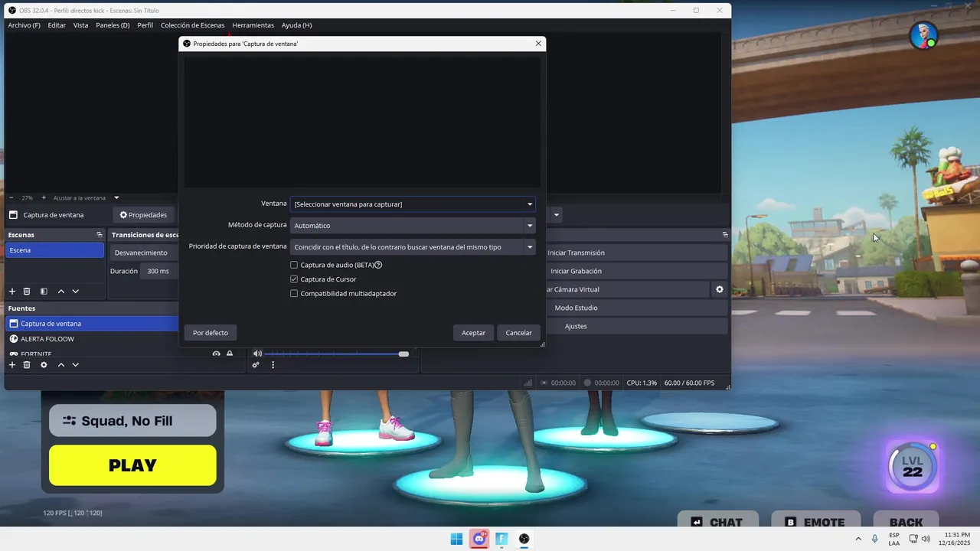Click Duración 300 ms field
This screenshot has height=551, width=980.
click(x=161, y=271)
